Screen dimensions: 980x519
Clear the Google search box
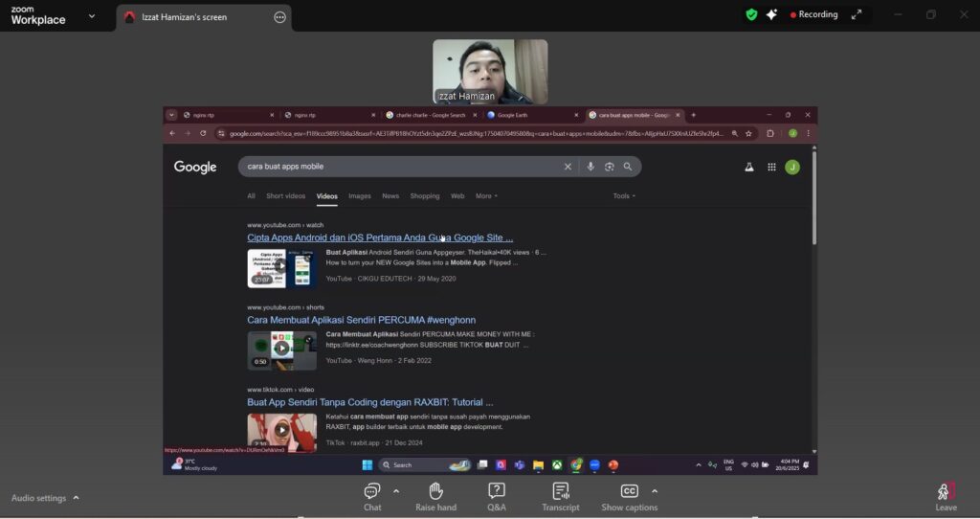point(568,167)
